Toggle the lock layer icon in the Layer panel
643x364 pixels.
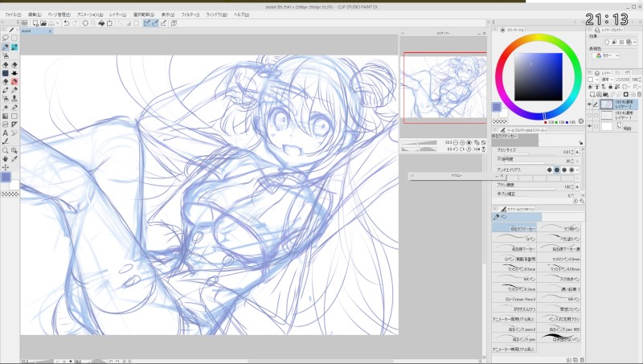pos(611,87)
